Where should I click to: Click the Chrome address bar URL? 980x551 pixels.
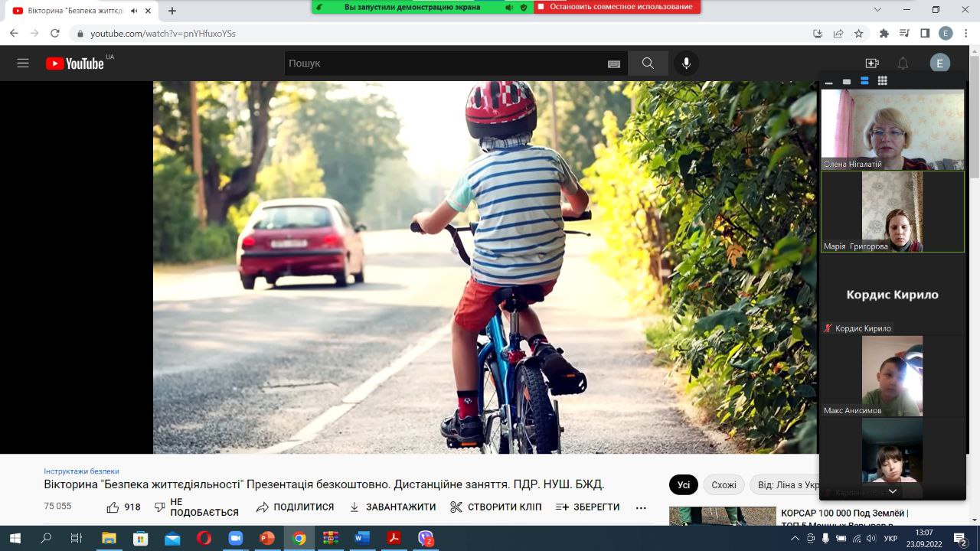[163, 34]
